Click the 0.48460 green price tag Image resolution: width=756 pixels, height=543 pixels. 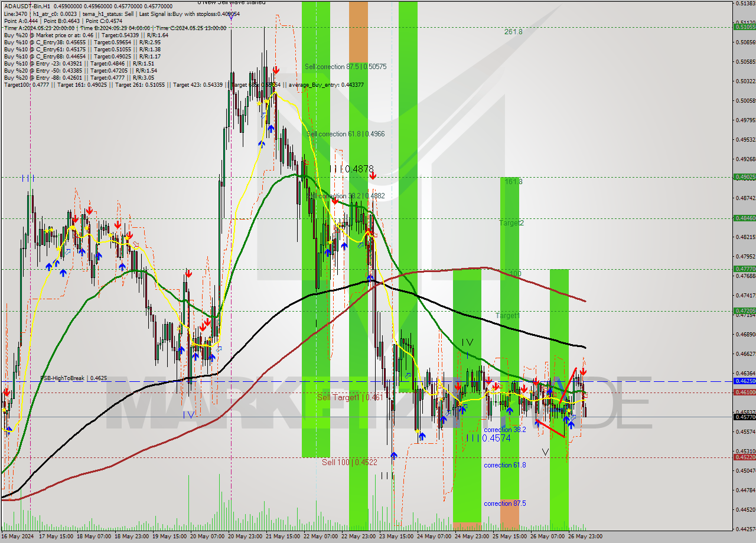coord(744,218)
